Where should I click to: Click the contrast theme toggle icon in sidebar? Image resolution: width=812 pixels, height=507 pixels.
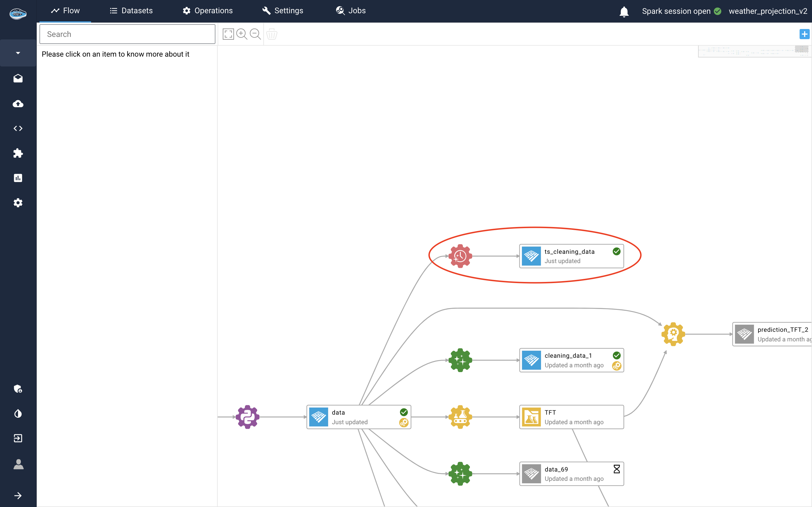coord(18,413)
